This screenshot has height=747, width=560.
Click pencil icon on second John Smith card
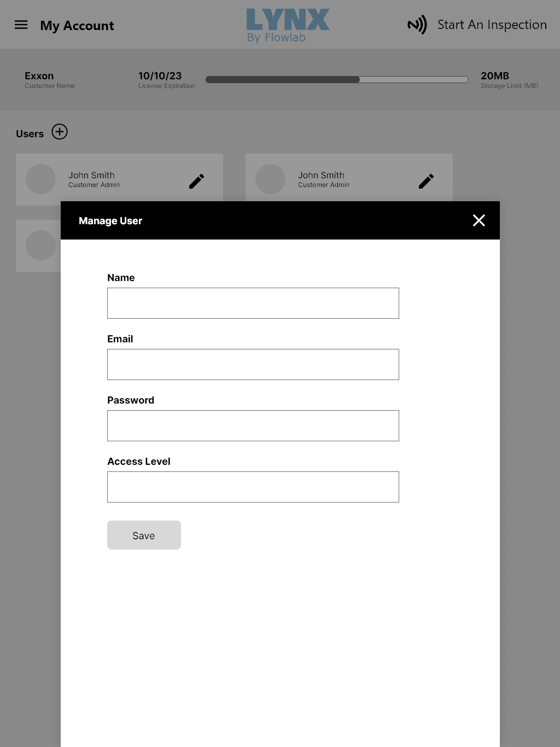[426, 181]
